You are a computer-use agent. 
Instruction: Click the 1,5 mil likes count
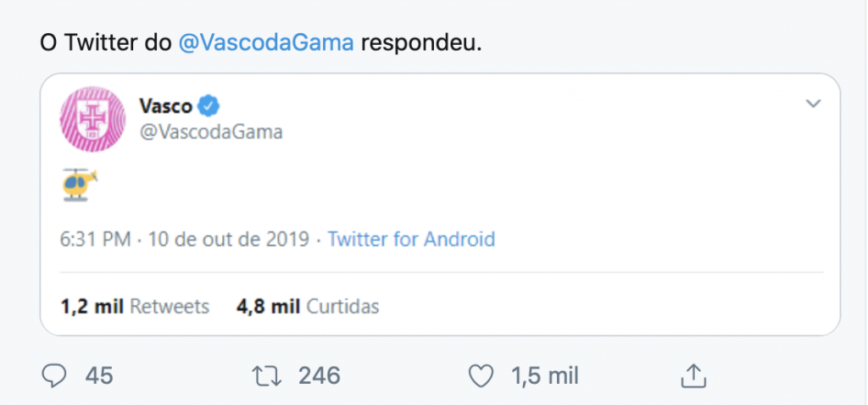point(545,376)
